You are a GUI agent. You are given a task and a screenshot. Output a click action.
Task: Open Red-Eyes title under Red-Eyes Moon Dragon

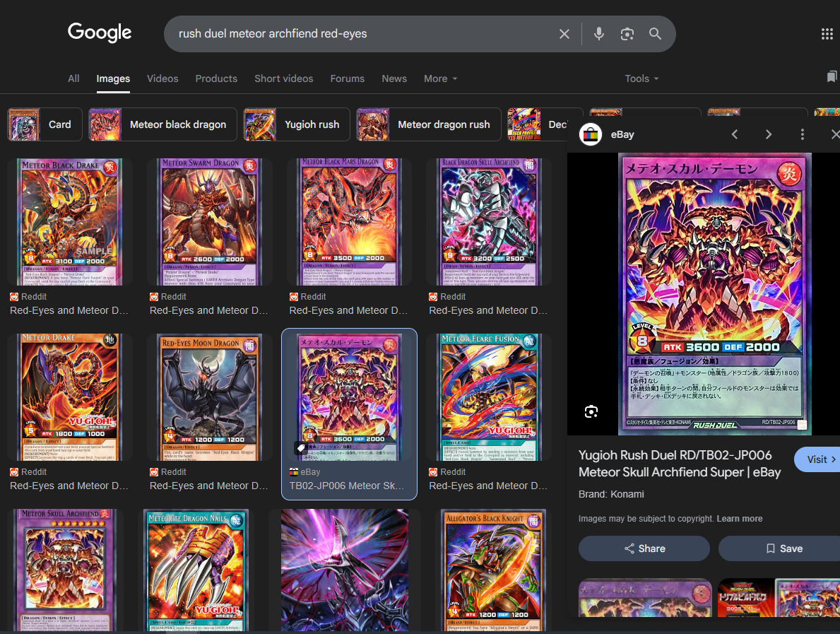[x=208, y=486]
